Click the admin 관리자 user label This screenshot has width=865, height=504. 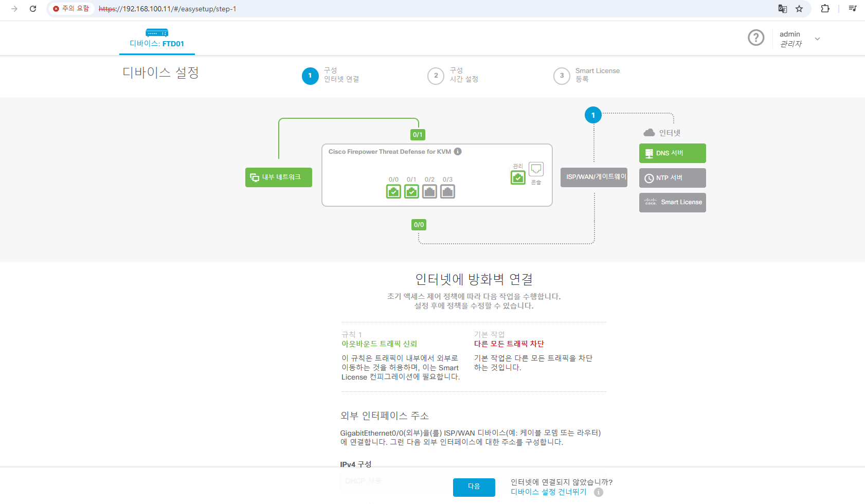click(790, 39)
